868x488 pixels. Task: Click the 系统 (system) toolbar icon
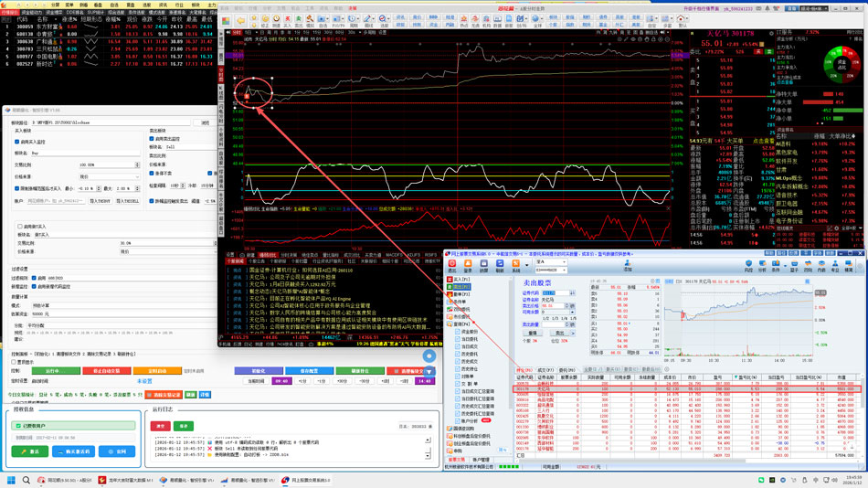coord(515,264)
